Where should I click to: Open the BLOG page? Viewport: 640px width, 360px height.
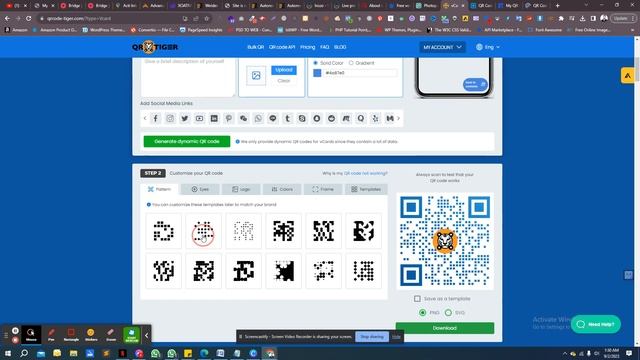(340, 47)
